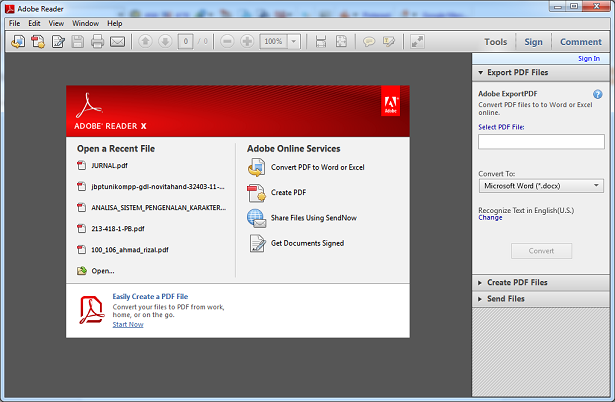Open recent file 100_106_ahmad_rizal.pdf

[130, 250]
